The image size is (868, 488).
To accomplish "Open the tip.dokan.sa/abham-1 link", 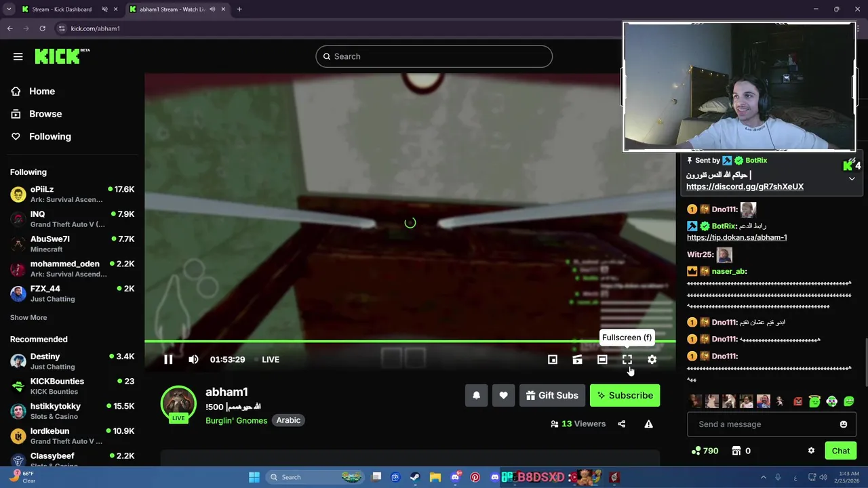I will click(x=736, y=237).
